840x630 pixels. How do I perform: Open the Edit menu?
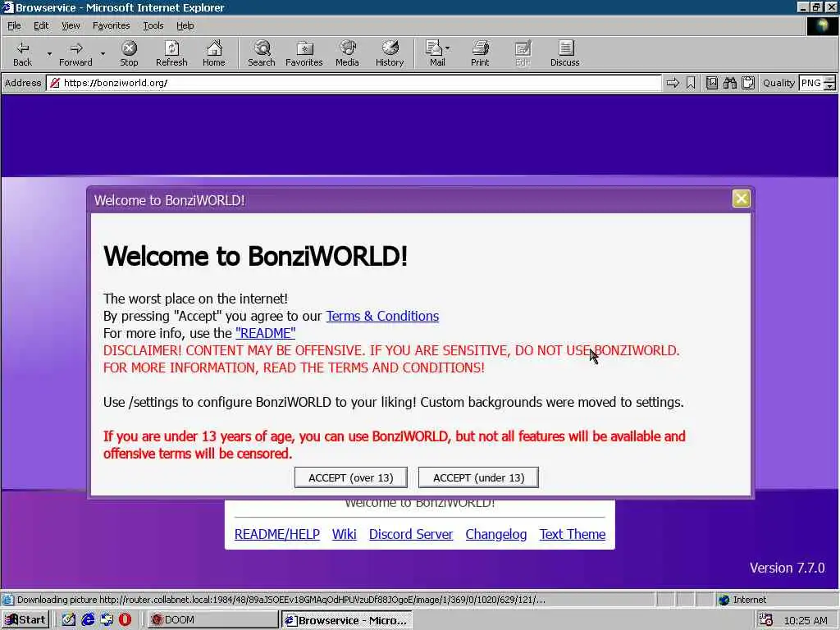click(x=41, y=25)
